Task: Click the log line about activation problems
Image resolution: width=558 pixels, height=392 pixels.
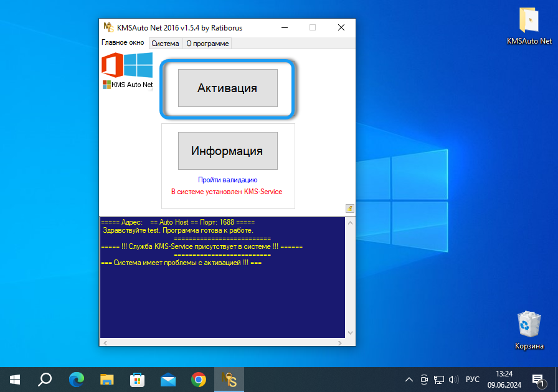Action: pos(181,263)
